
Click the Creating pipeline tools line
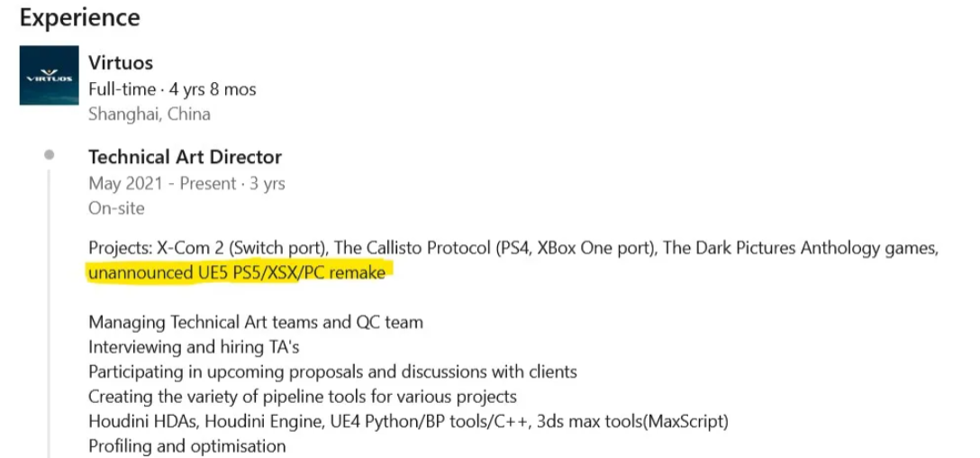pos(303,396)
